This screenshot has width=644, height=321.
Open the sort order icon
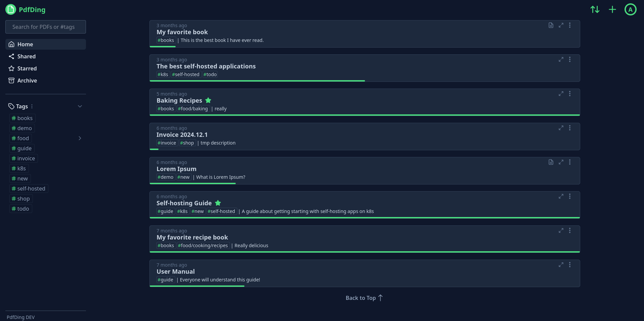[x=595, y=9]
